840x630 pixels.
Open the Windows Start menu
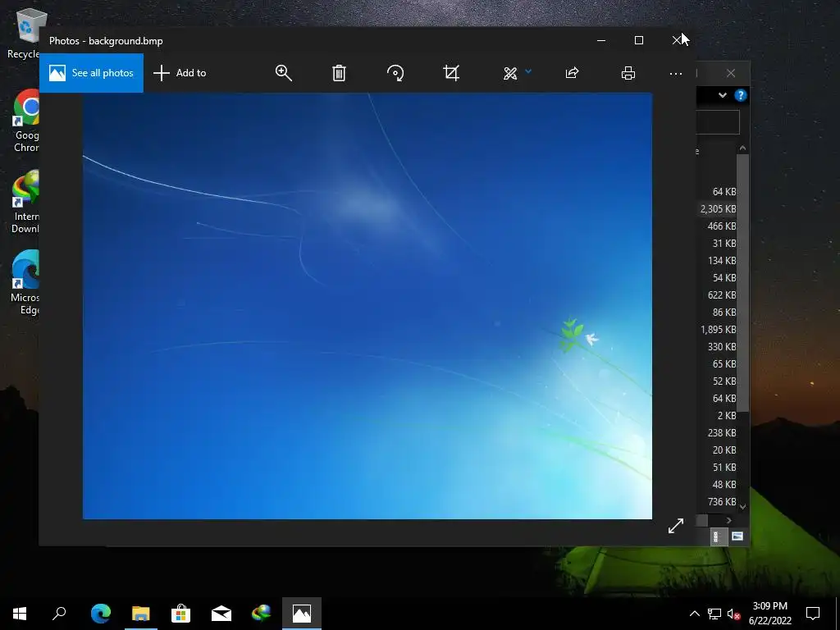[20, 614]
